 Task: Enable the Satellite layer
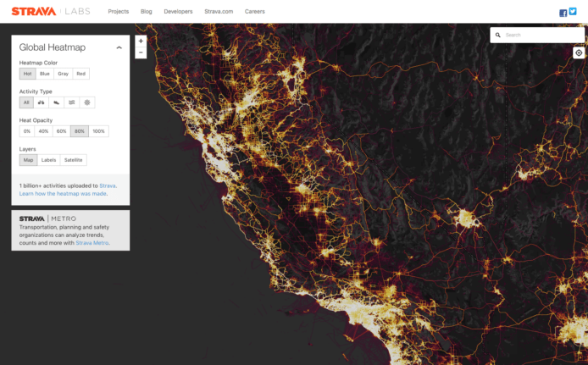(x=74, y=160)
